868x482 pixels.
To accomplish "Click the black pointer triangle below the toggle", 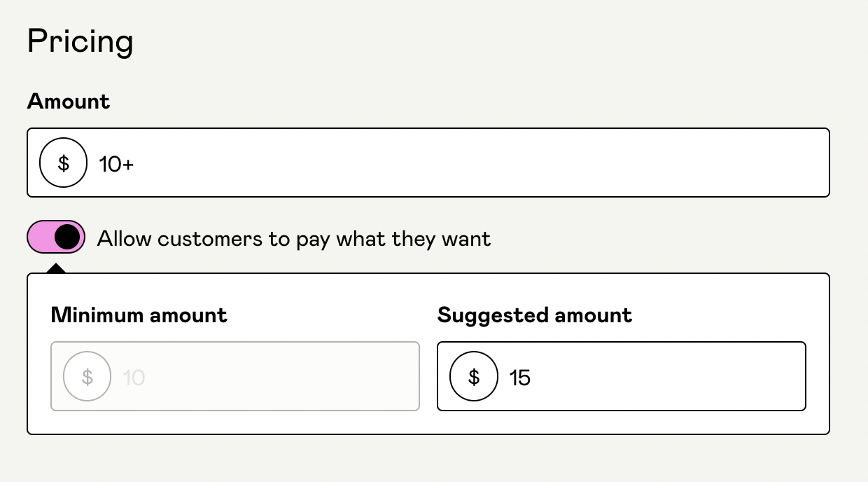I will click(x=56, y=268).
